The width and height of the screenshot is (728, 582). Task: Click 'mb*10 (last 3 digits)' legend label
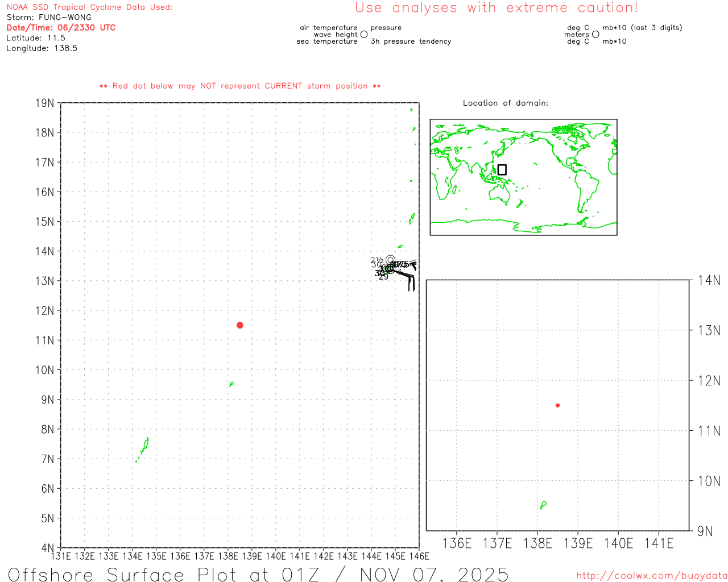[x=642, y=28]
